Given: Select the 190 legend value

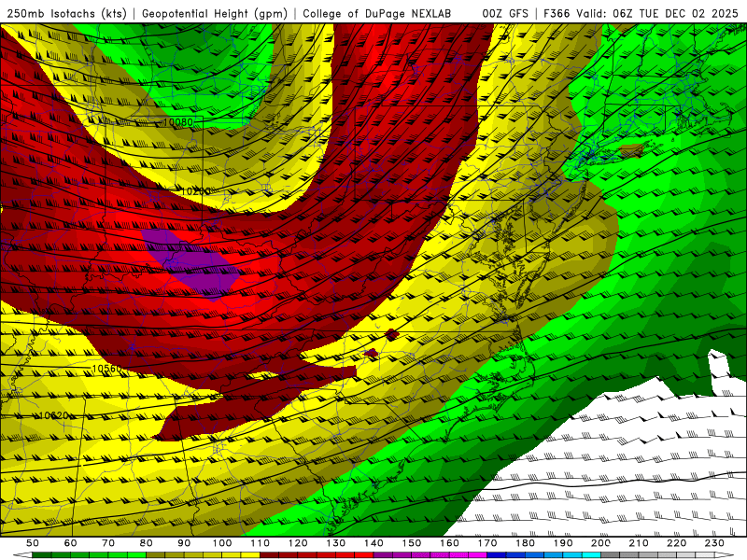Looking at the screenshot, I should [x=563, y=543].
